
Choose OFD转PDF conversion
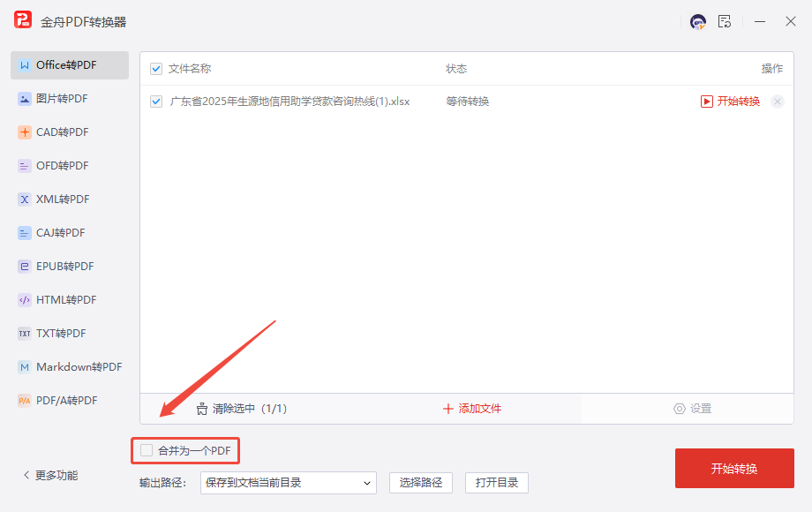coord(70,166)
